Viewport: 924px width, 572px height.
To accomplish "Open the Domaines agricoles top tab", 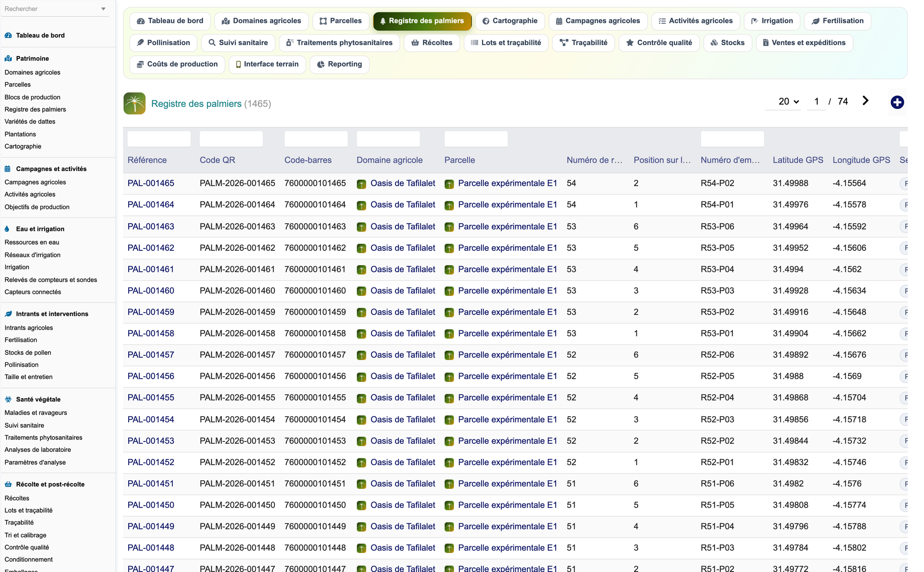I will (262, 21).
